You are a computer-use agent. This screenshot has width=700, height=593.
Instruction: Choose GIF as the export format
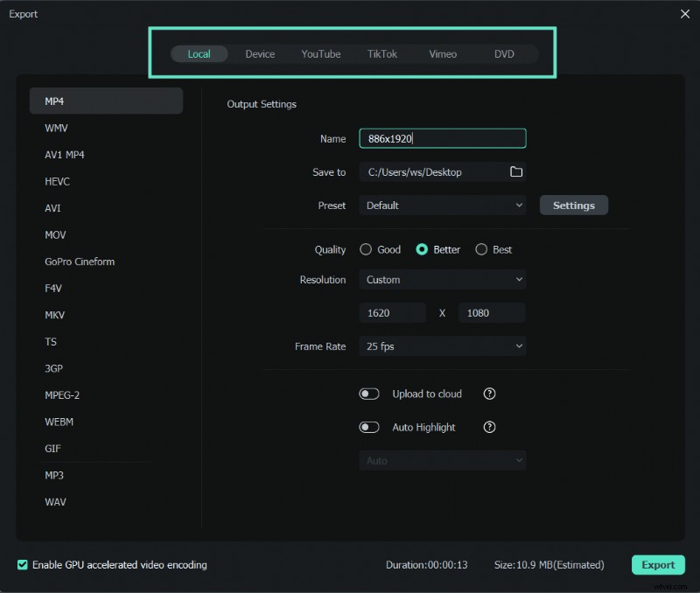coord(52,449)
